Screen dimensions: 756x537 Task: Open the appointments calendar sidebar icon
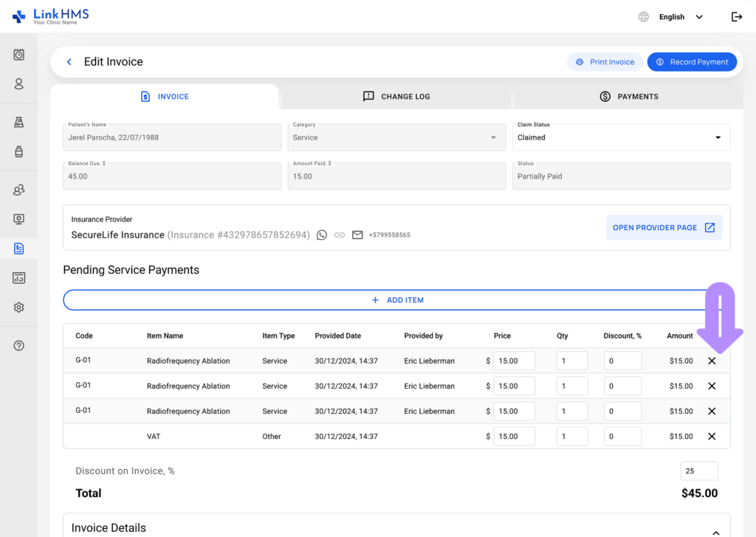18,55
